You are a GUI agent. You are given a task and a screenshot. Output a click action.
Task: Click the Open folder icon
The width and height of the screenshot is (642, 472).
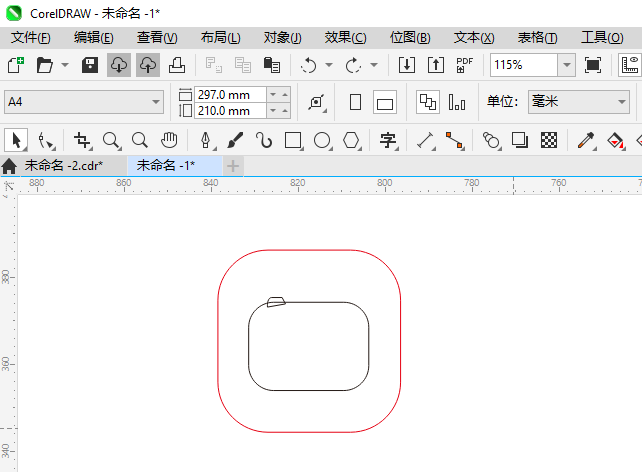44,65
